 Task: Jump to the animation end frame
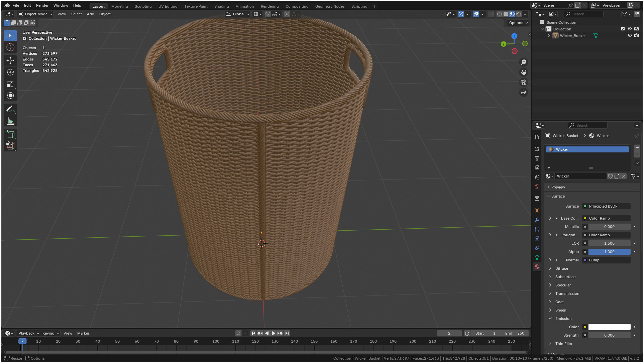tap(287, 333)
